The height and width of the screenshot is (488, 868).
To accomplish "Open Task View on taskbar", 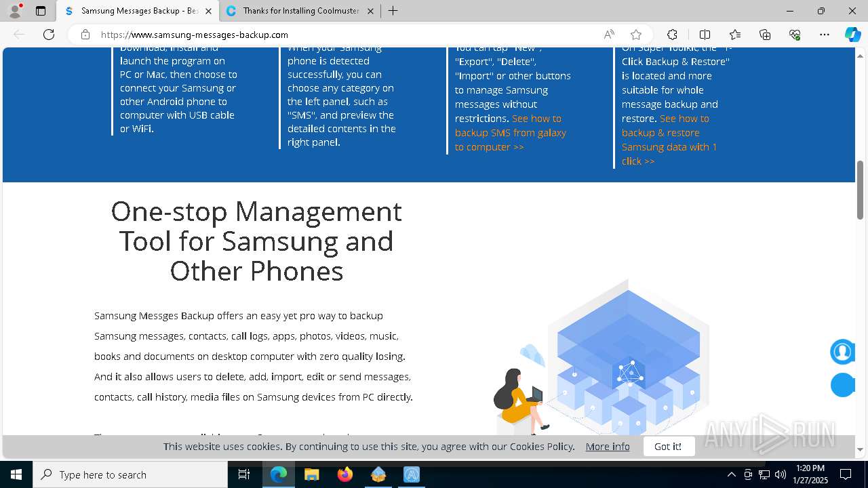I will [x=245, y=474].
